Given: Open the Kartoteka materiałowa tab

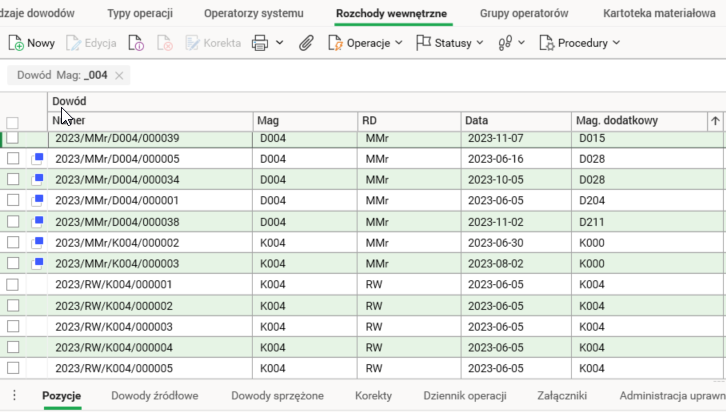Looking at the screenshot, I should click(x=659, y=13).
